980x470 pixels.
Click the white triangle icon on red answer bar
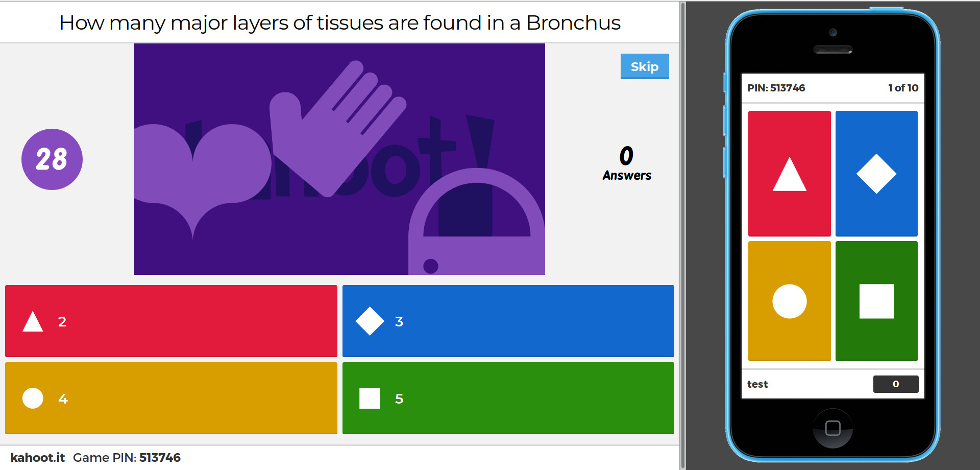pyautogui.click(x=33, y=321)
